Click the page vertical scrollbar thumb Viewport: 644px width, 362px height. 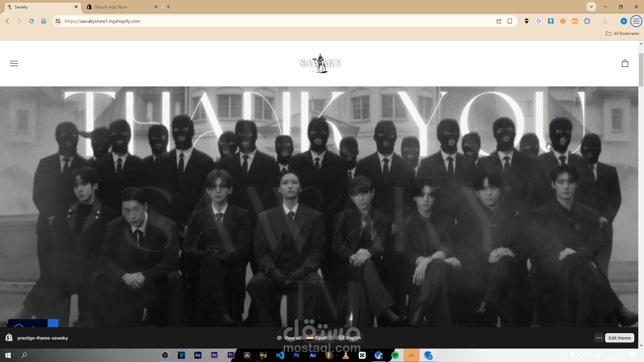pos(641,70)
